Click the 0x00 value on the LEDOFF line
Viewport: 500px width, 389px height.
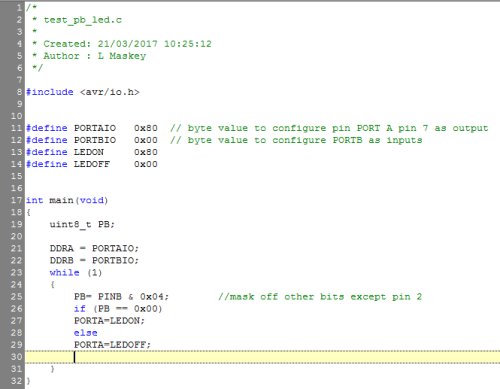pos(146,164)
